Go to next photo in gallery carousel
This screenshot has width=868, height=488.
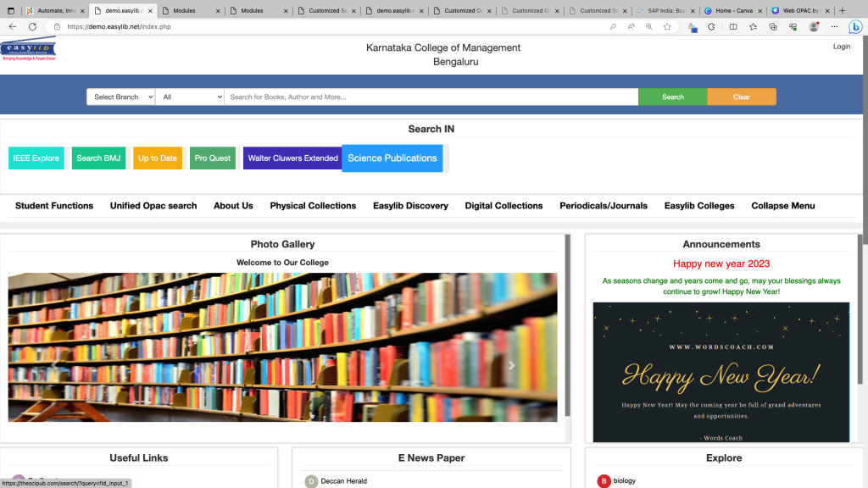pos(511,365)
